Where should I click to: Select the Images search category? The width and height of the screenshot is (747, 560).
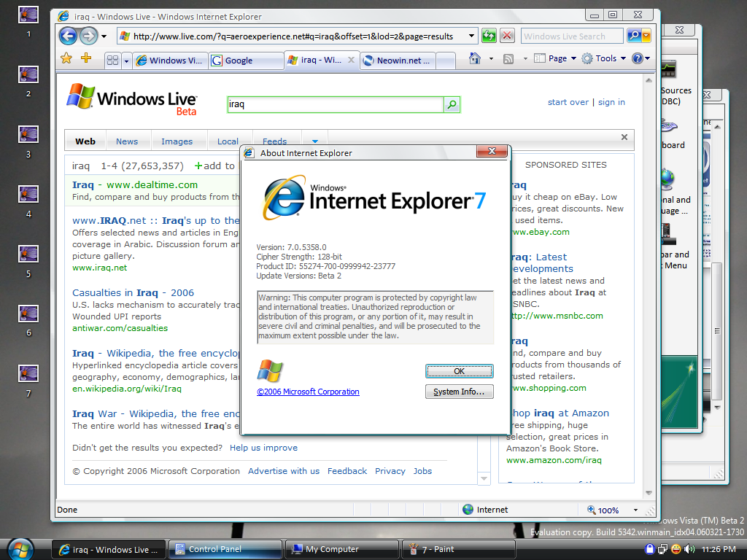coord(177,141)
